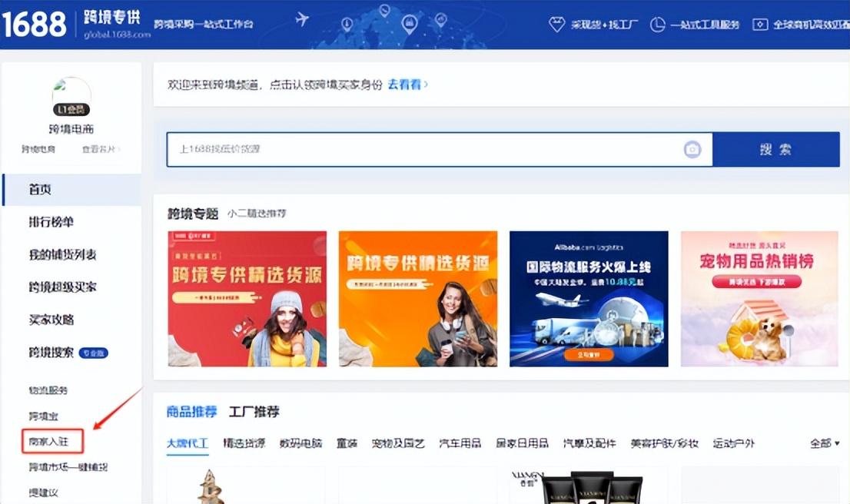Viewport: 850px width, 504px height.
Task: Open the 去看看 arrow link
Action: (x=407, y=85)
